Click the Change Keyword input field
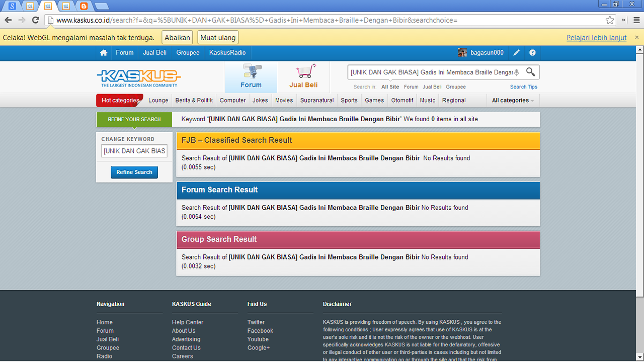This screenshot has height=362, width=644. coord(134,151)
